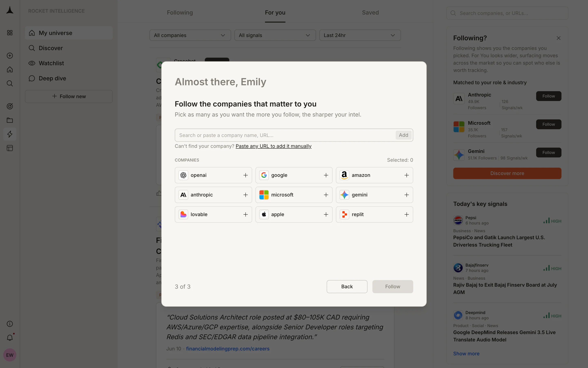
Task: Add replit with its plus icon
Action: point(406,214)
